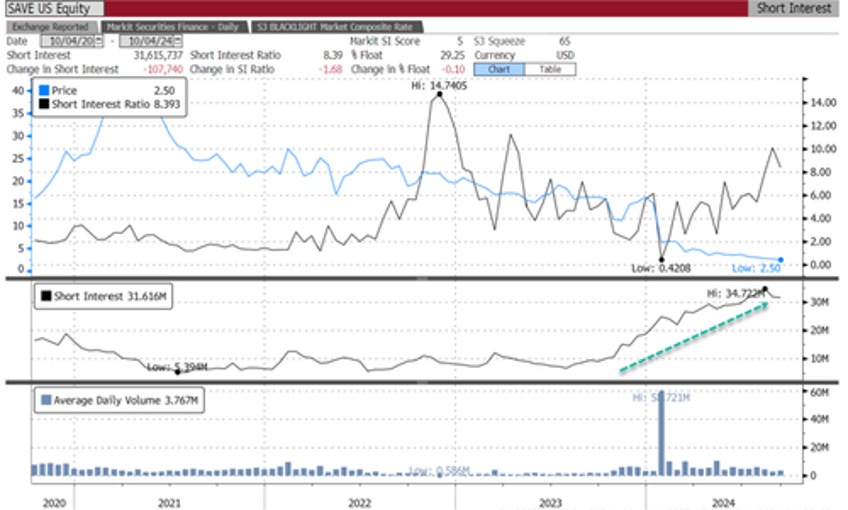
Task: Open S3 BLACKLIGHT Market Composite Rate tab
Action: pyautogui.click(x=335, y=27)
